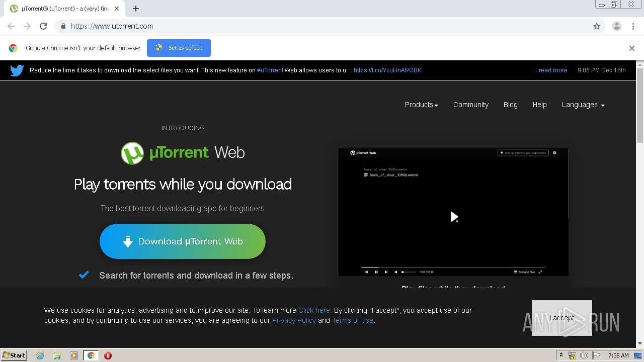Click the Twitter bird icon
The width and height of the screenshot is (644, 362).
pos(17,70)
